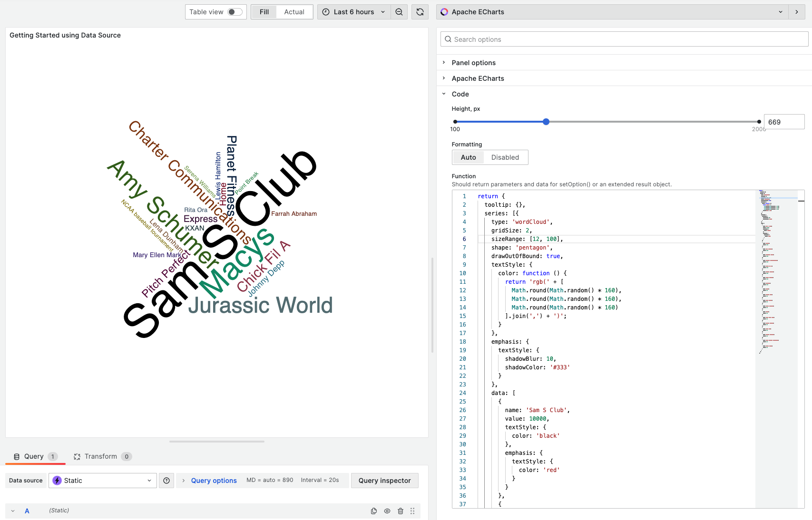Refresh the dashboard with the refresh icon

coord(420,11)
